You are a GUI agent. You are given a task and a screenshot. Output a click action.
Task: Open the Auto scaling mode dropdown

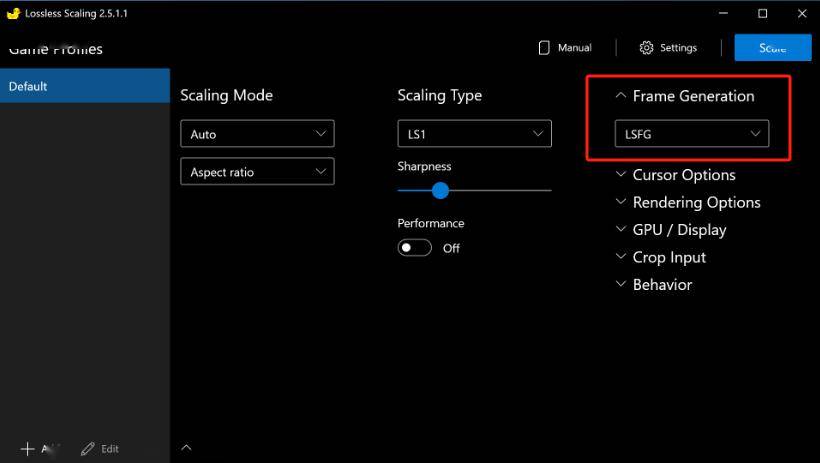point(257,134)
